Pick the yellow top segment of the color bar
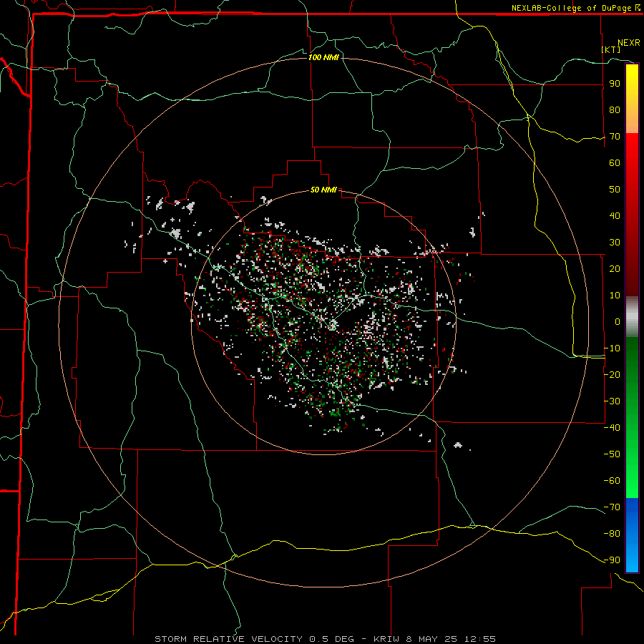Viewport: 644px width, 644px height. tap(632, 99)
